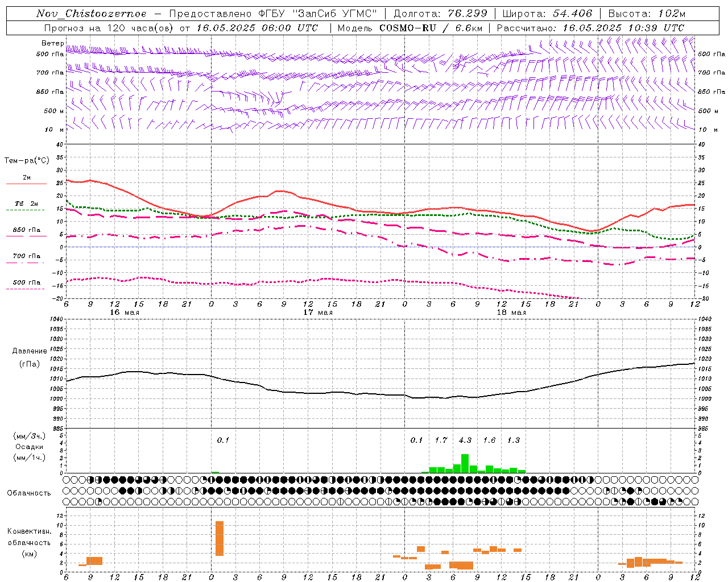Click the 'Давление' axis label

pos(30,351)
